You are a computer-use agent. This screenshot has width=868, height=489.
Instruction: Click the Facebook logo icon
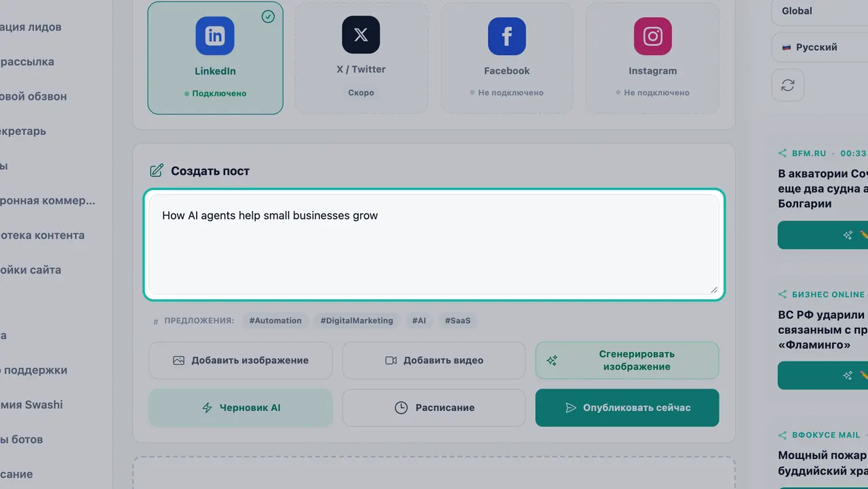coord(507,36)
